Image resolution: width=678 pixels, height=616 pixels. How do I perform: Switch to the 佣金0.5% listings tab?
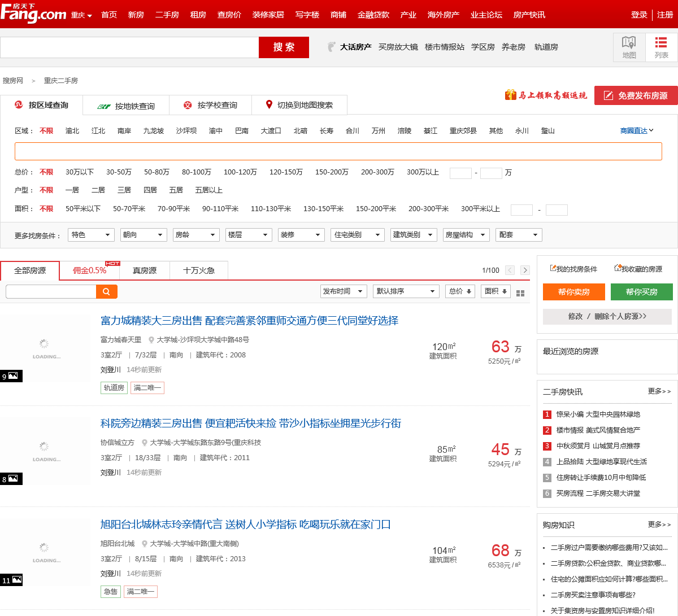click(89, 270)
